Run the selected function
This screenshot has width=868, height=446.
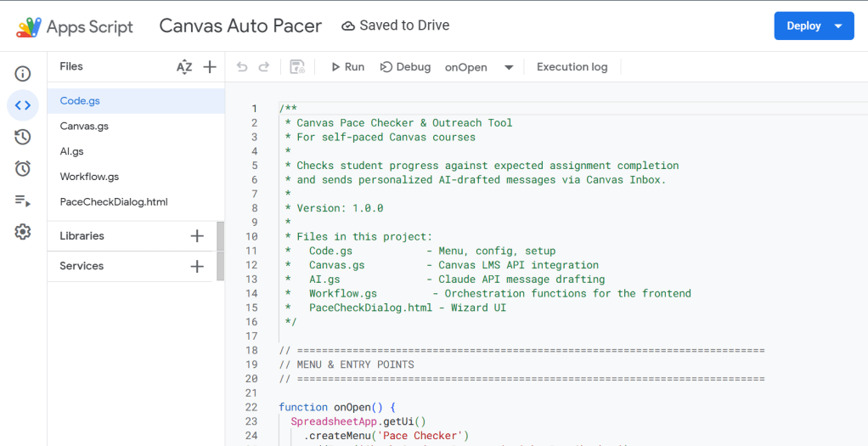pyautogui.click(x=347, y=67)
